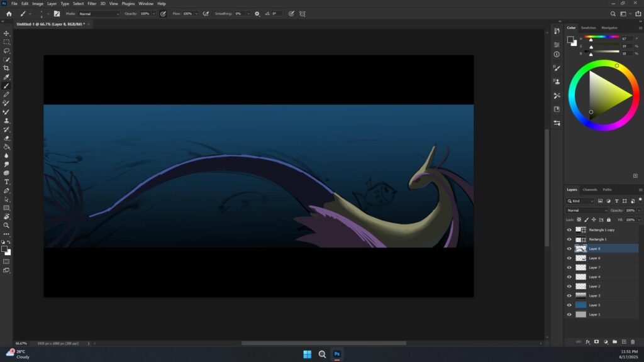The width and height of the screenshot is (644, 362).
Task: Open Flow value dropdown arrow
Action: (196, 14)
